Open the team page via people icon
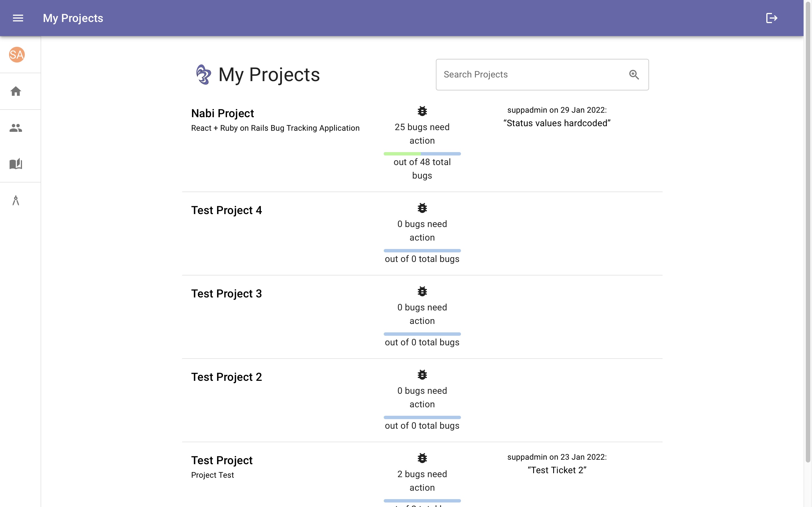Image resolution: width=812 pixels, height=507 pixels. tap(16, 127)
